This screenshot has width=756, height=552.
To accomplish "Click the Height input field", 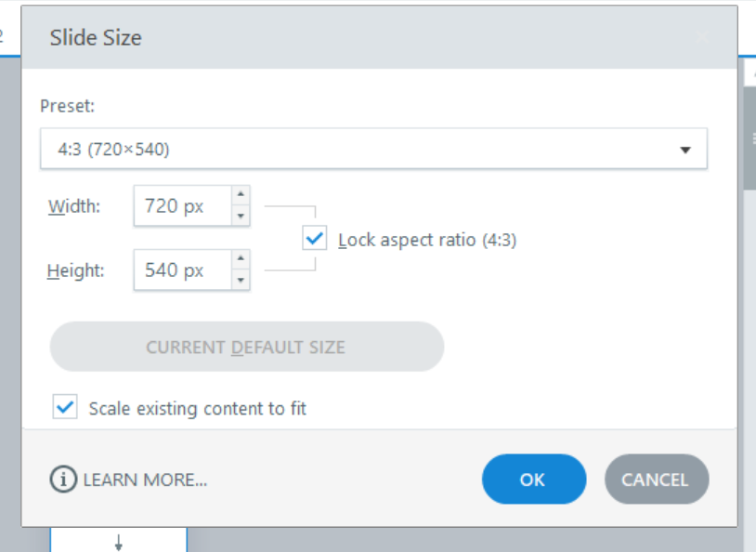I will (x=181, y=270).
